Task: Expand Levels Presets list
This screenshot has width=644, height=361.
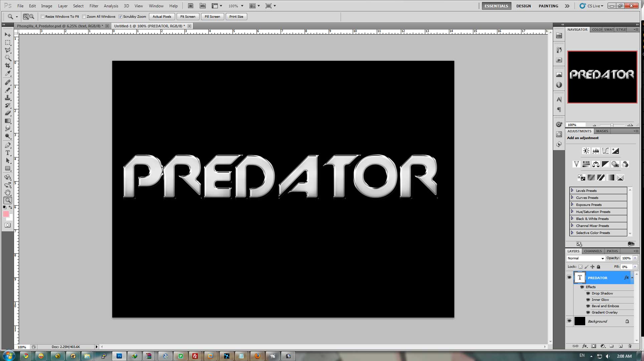Action: click(572, 191)
